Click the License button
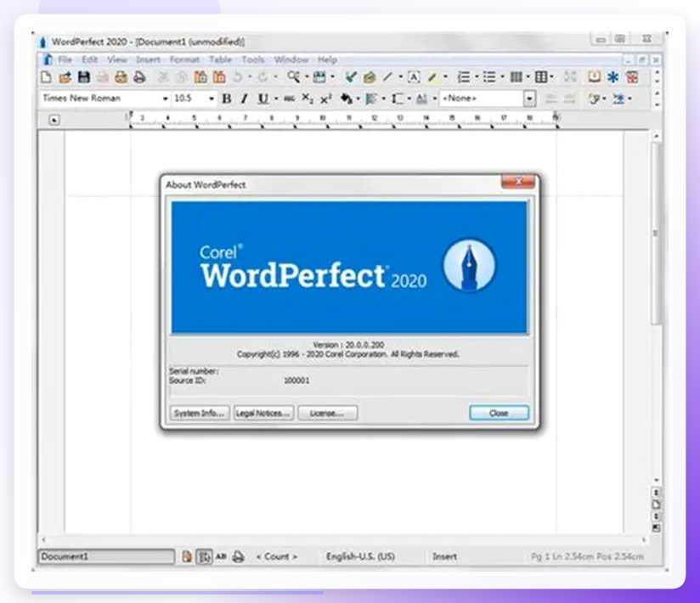This screenshot has width=700, height=603. coord(327,414)
